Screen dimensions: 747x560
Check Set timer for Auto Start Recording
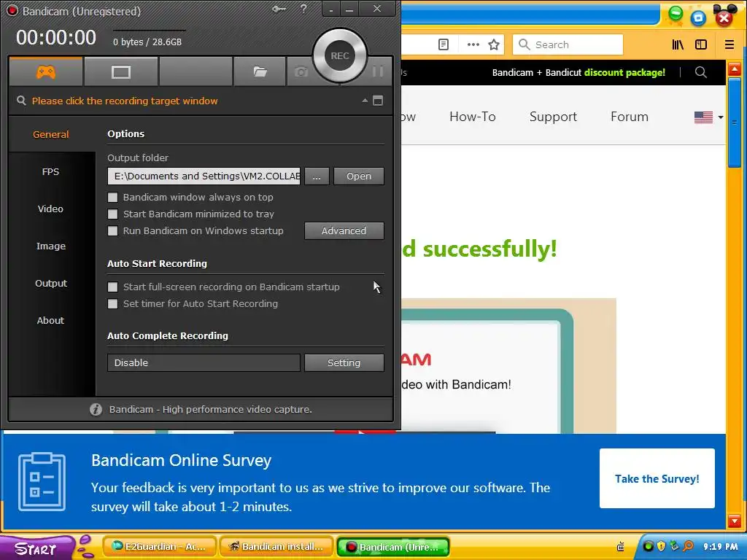click(x=112, y=304)
